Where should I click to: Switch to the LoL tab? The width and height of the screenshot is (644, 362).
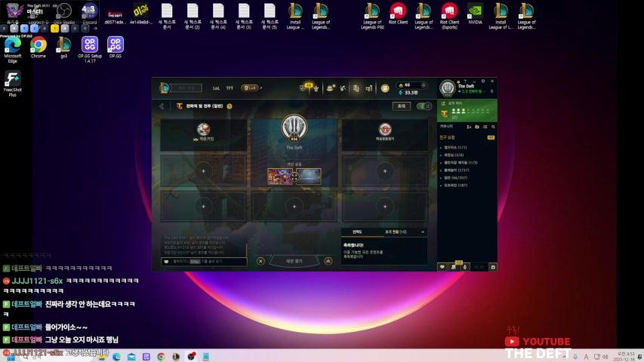(x=216, y=88)
